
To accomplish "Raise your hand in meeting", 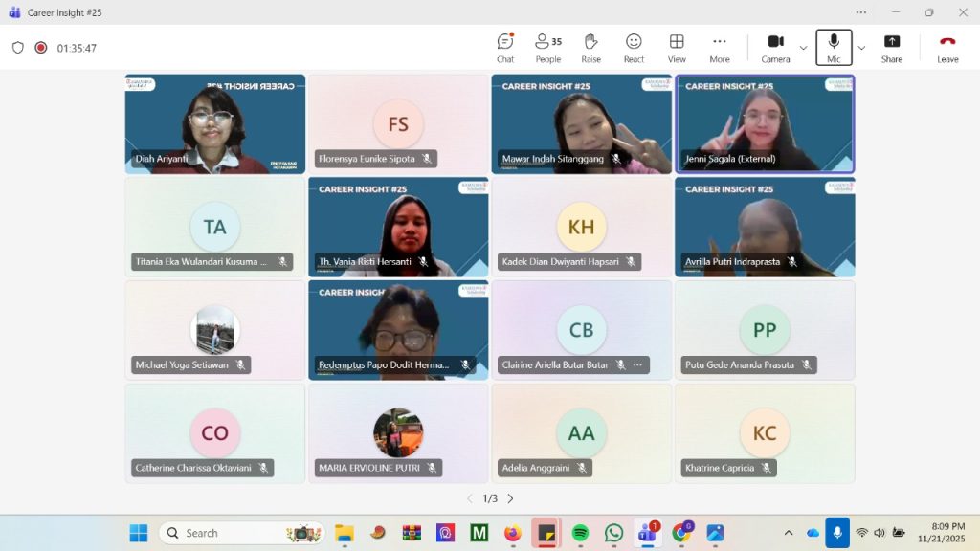I will point(591,47).
